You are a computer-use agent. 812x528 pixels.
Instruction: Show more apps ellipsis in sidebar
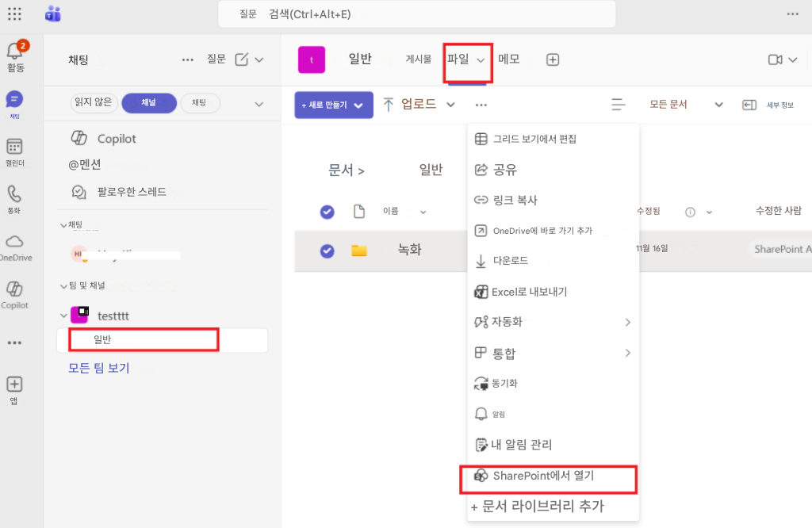pos(14,342)
